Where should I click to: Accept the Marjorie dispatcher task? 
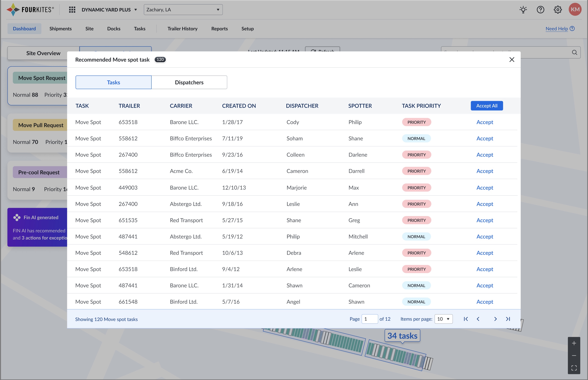coord(485,187)
